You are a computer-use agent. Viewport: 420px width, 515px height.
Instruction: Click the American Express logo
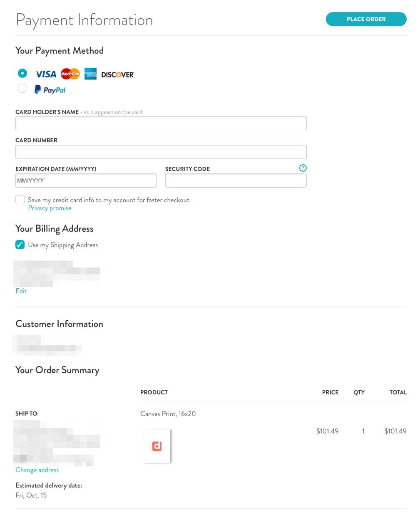[x=91, y=74]
